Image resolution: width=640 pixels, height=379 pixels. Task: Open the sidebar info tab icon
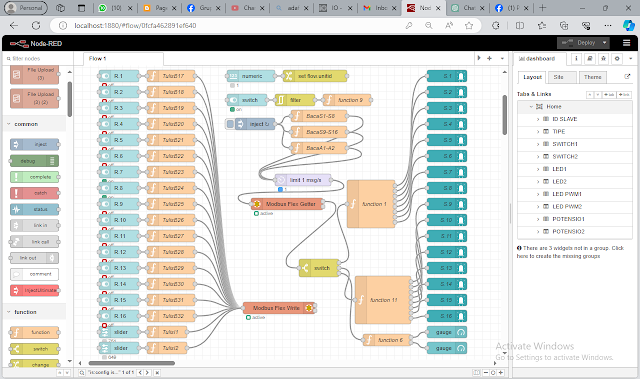tap(576, 59)
